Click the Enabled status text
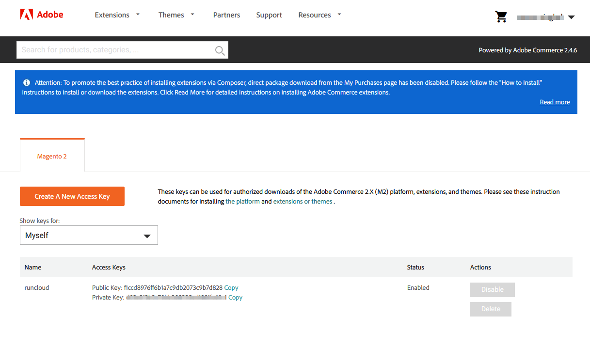The width and height of the screenshot is (590, 364). 418,287
